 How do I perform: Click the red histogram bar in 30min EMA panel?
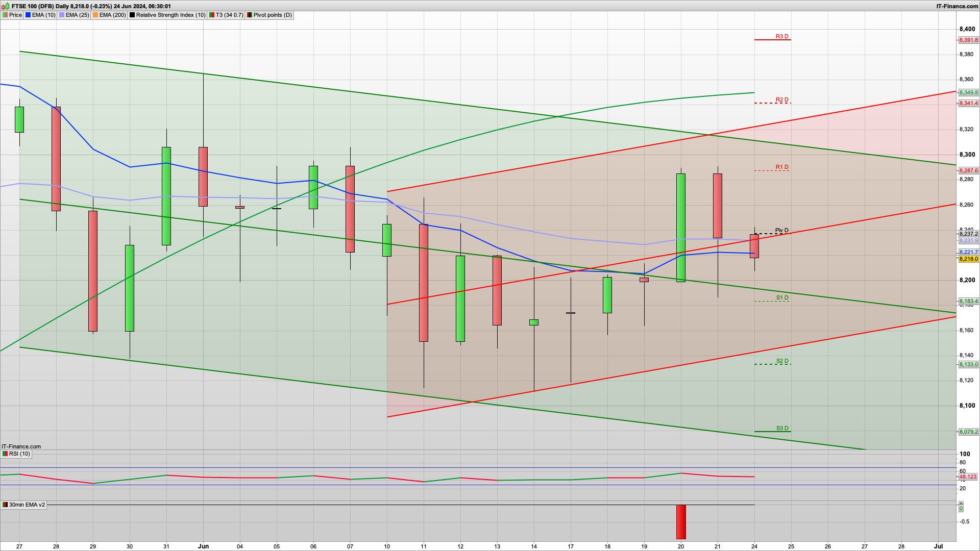(x=681, y=522)
